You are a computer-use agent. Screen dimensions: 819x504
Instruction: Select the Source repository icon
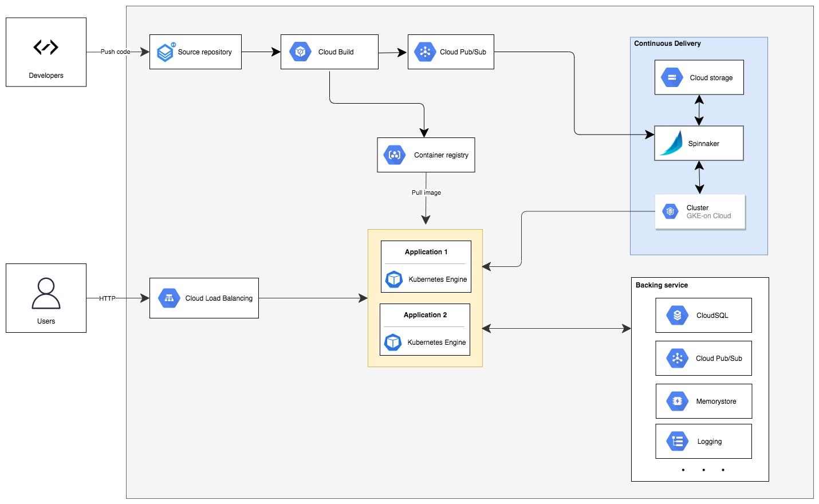coord(166,52)
